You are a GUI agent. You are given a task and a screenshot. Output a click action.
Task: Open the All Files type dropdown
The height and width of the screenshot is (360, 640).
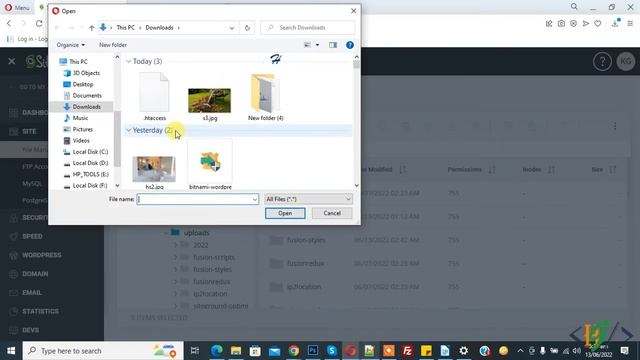coord(308,199)
